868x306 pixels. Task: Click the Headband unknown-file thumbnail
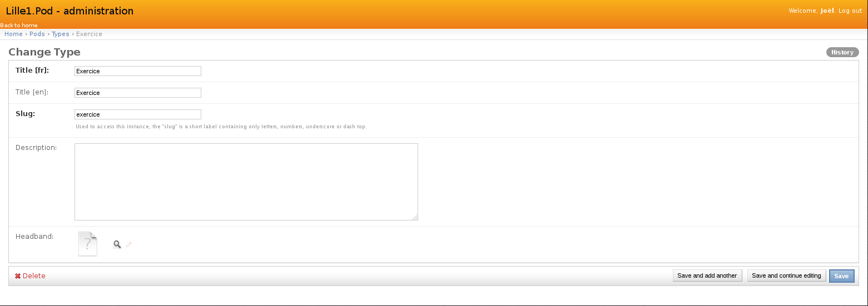pos(88,244)
